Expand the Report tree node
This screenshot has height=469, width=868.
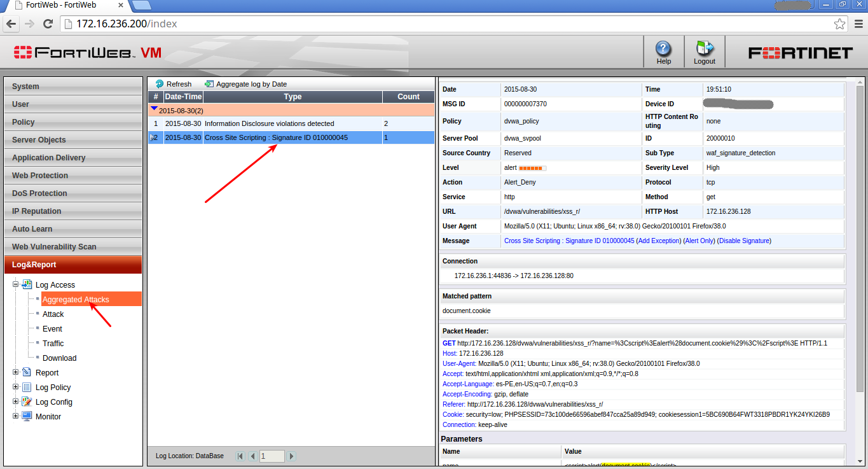[16, 372]
